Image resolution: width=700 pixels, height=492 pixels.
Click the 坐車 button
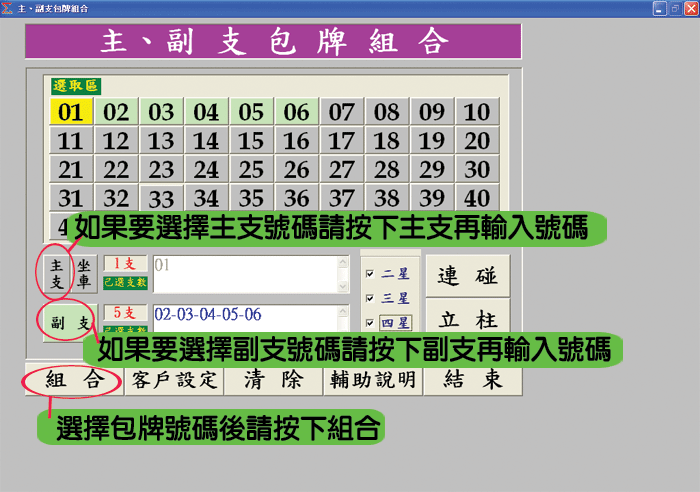pyautogui.click(x=84, y=274)
